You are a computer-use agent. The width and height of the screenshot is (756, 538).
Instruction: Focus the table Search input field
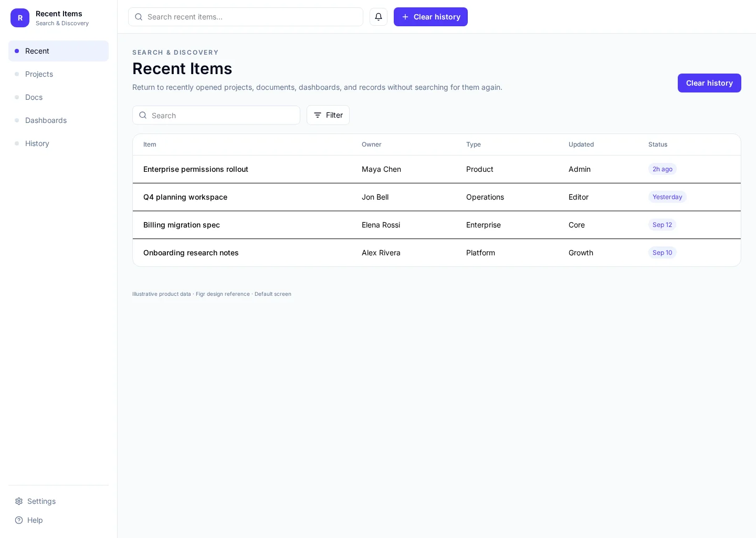coord(216,115)
